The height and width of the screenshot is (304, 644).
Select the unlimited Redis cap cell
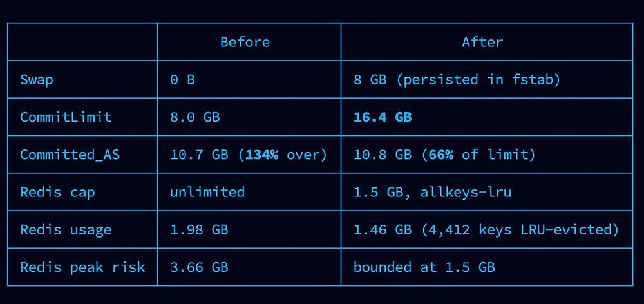tap(207, 193)
